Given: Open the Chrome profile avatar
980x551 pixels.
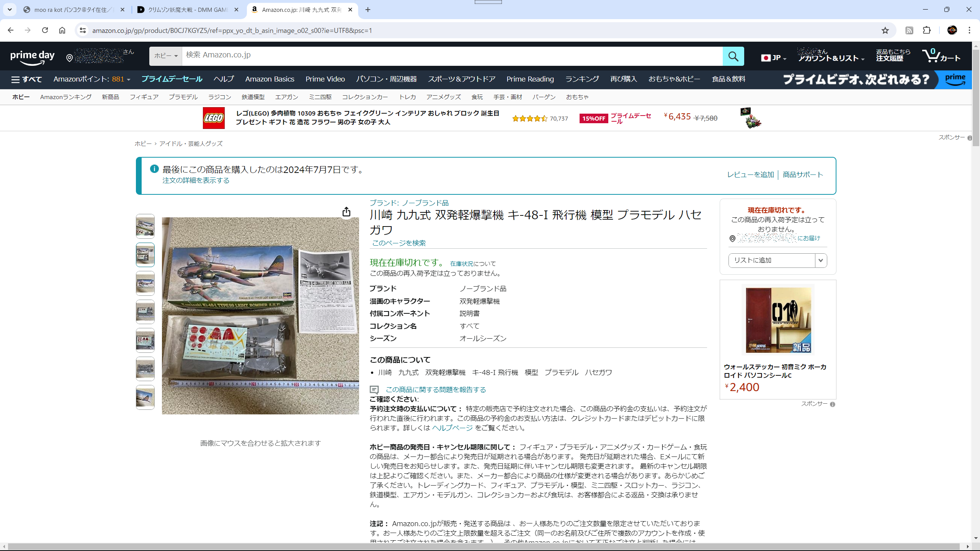Looking at the screenshot, I should click(952, 30).
